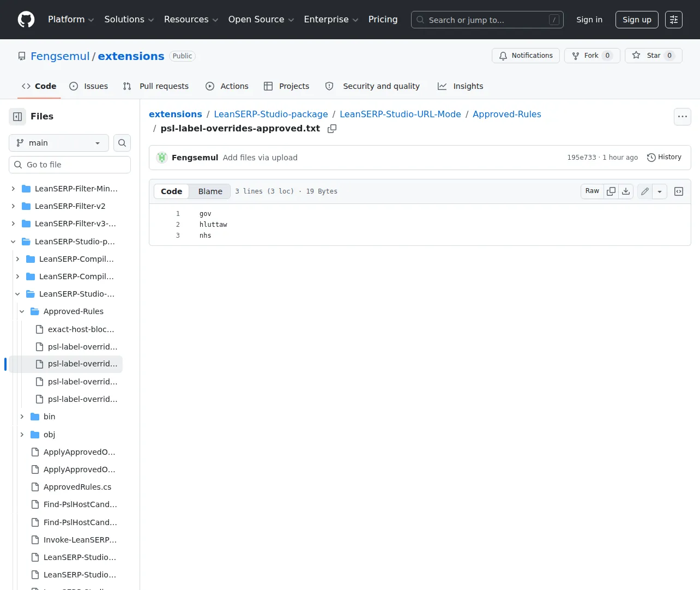The image size is (700, 590).
Task: Focus the Go to file input
Action: (70, 165)
